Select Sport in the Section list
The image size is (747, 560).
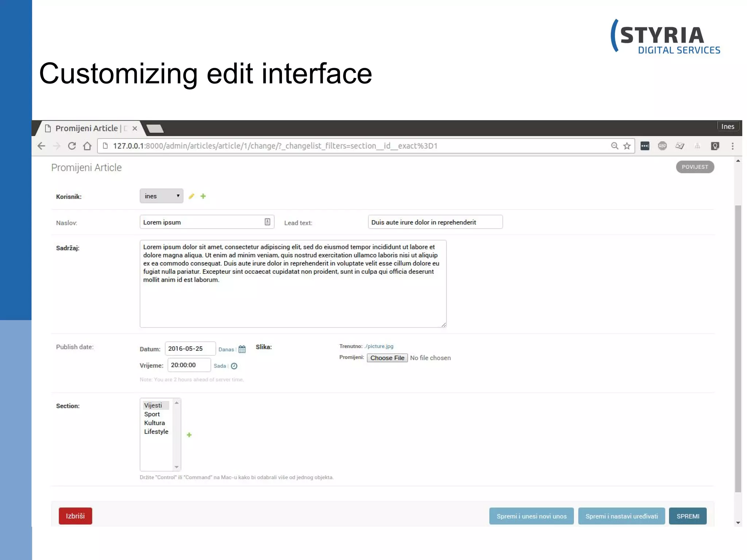coord(156,414)
